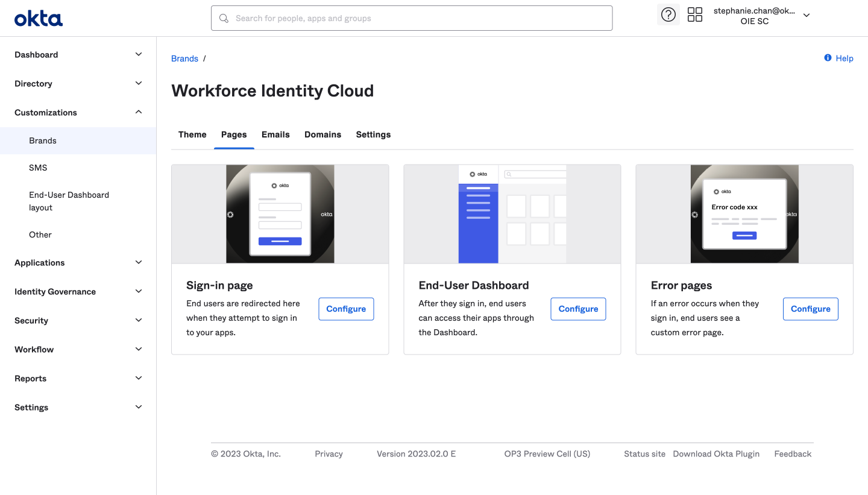
Task: Open the Status site link
Action: (x=644, y=454)
